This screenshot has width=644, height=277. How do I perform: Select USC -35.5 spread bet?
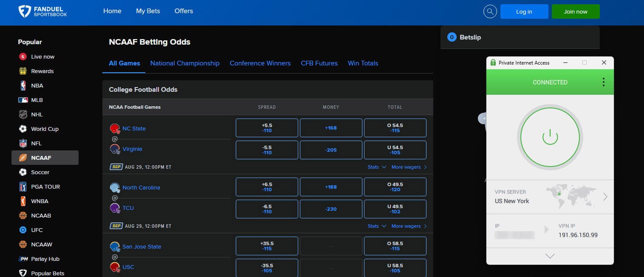click(267, 268)
